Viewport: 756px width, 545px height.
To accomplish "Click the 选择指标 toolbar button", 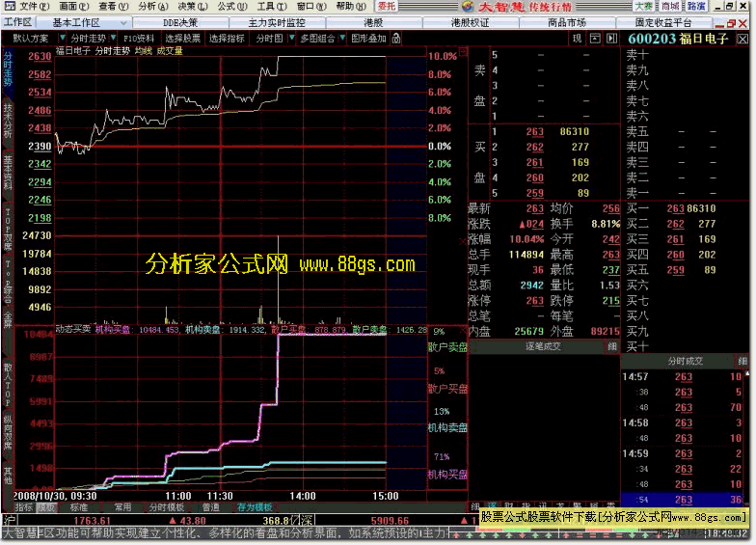I will (x=227, y=39).
